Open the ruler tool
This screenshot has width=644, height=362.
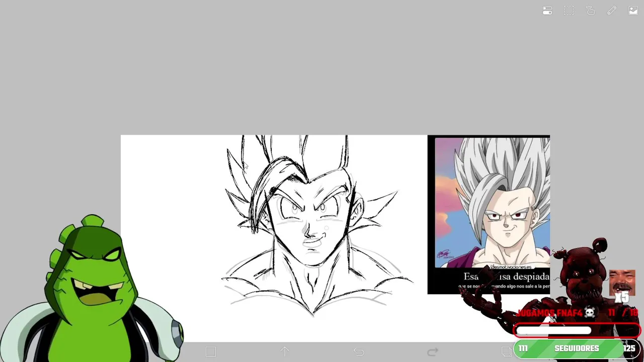click(x=611, y=11)
